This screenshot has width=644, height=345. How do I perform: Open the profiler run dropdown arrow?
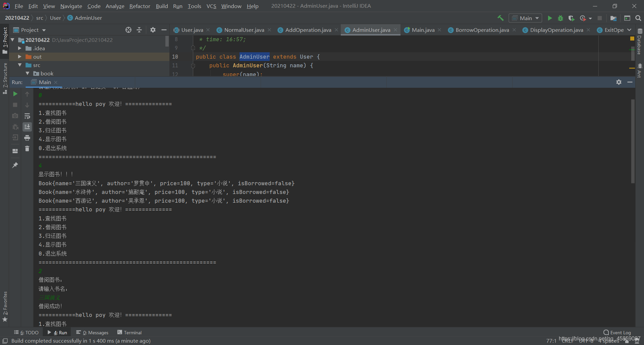coord(590,18)
